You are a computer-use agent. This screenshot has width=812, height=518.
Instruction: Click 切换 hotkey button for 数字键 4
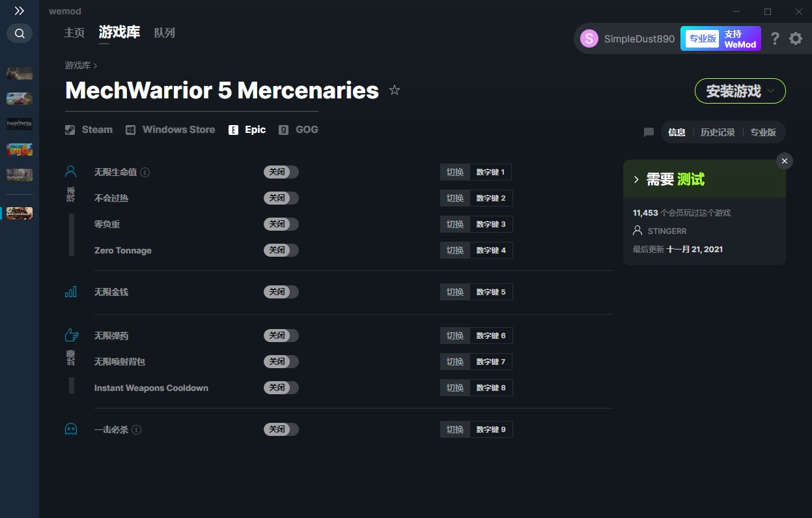455,250
